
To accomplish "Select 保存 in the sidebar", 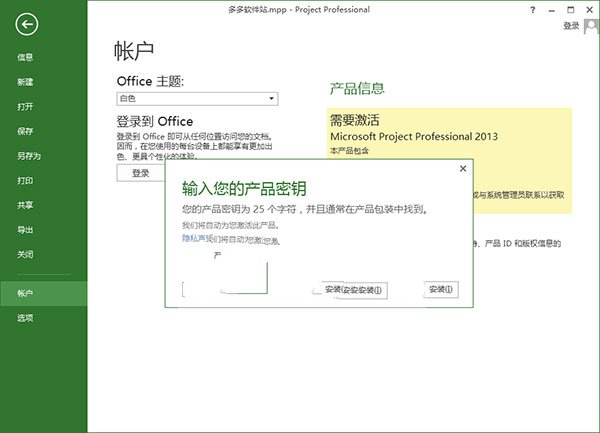I will click(x=25, y=131).
